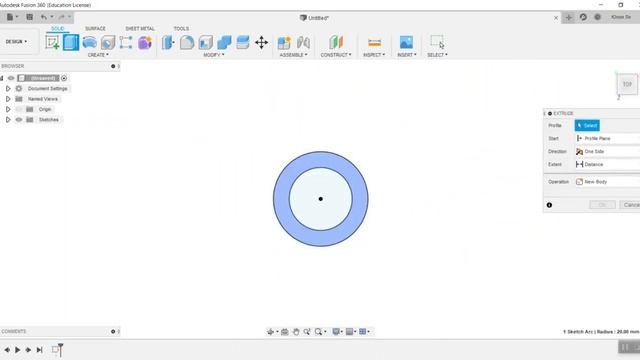Switch to the Sheet Metal tab
Screen dimensions: 640x360
point(140,29)
